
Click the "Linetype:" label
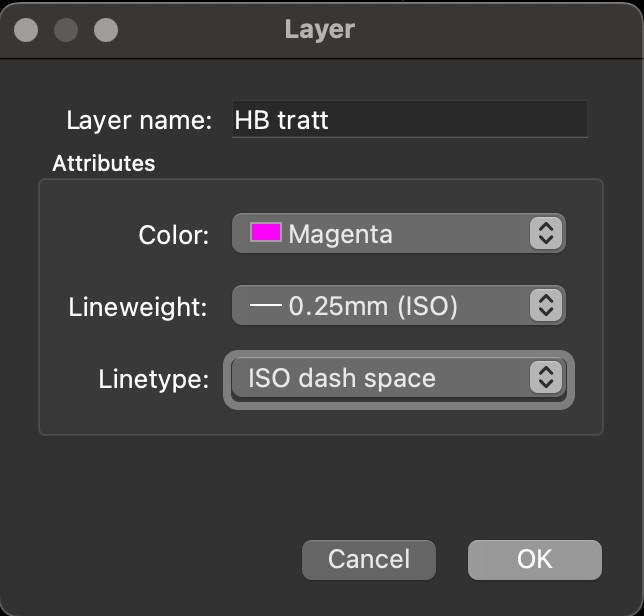154,379
